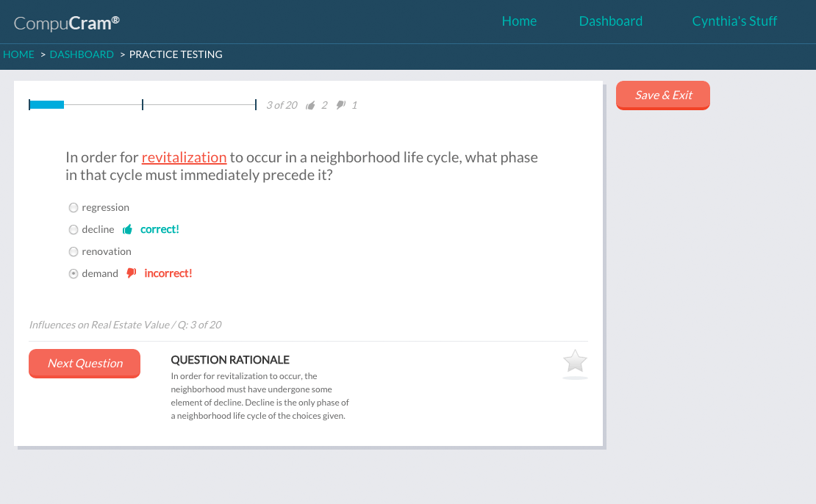The width and height of the screenshot is (816, 504).
Task: Click the Save & Exit button
Action: [663, 96]
